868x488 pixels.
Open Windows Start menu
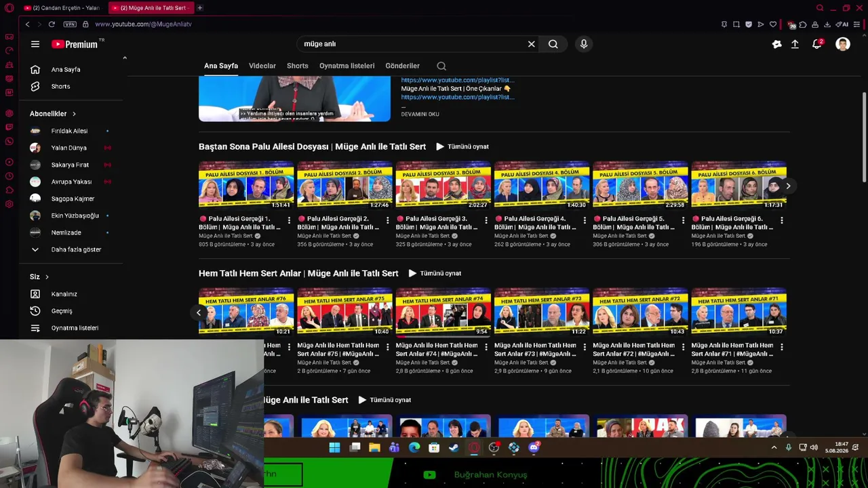[334, 447]
